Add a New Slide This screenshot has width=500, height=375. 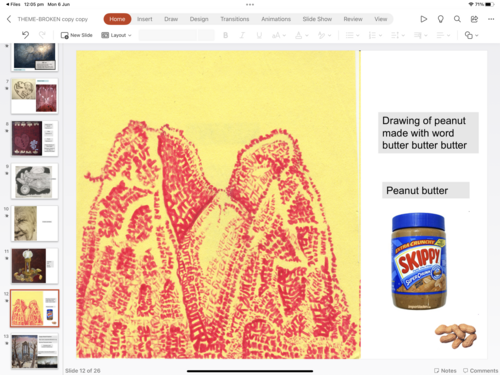coord(76,35)
